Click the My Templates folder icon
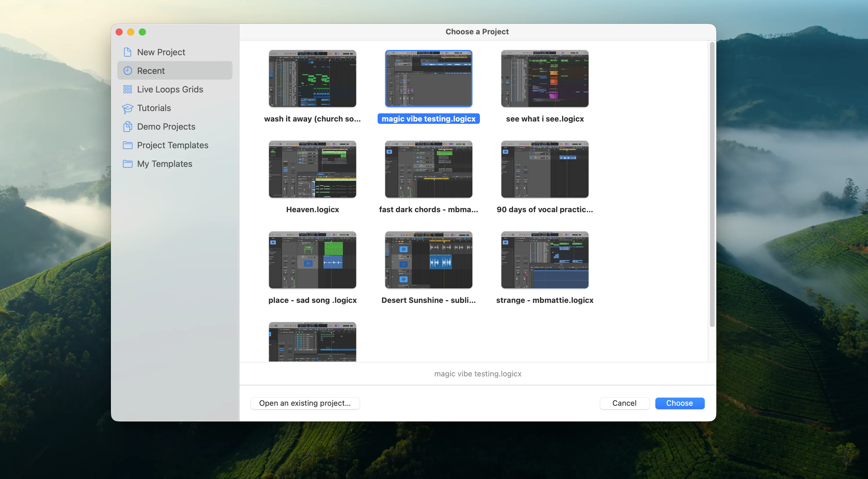This screenshot has height=479, width=868. [127, 164]
